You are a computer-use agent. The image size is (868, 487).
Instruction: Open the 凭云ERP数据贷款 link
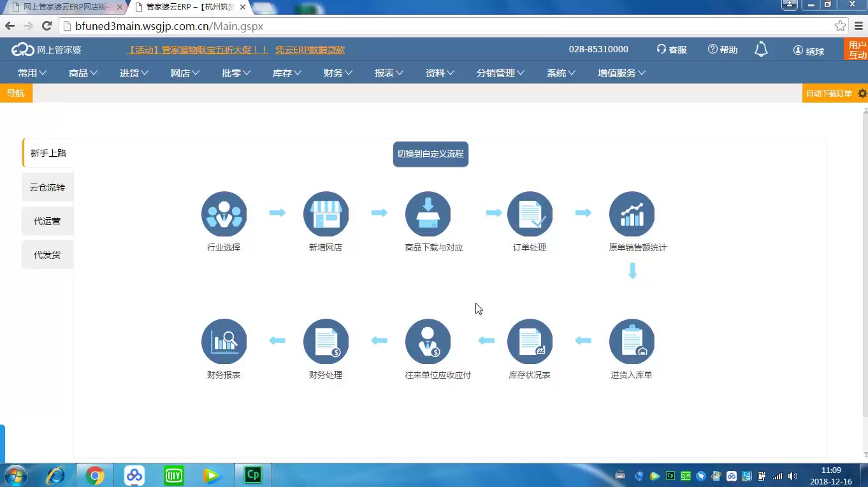click(x=310, y=50)
